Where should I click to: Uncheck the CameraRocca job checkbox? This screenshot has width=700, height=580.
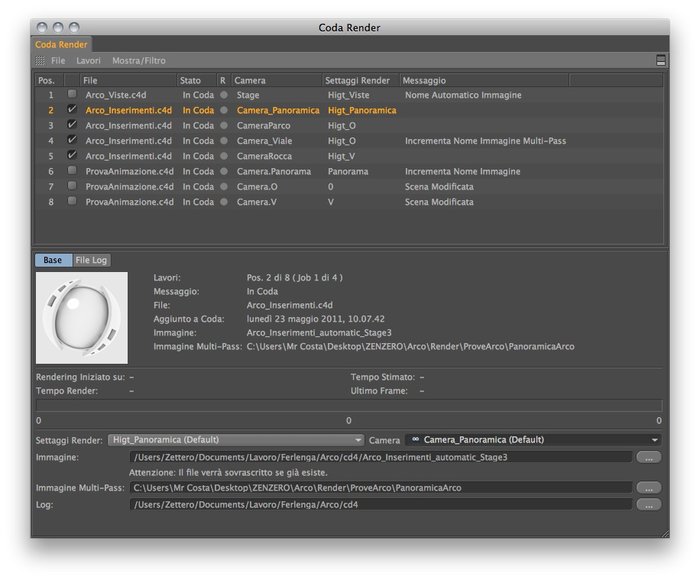(71, 155)
